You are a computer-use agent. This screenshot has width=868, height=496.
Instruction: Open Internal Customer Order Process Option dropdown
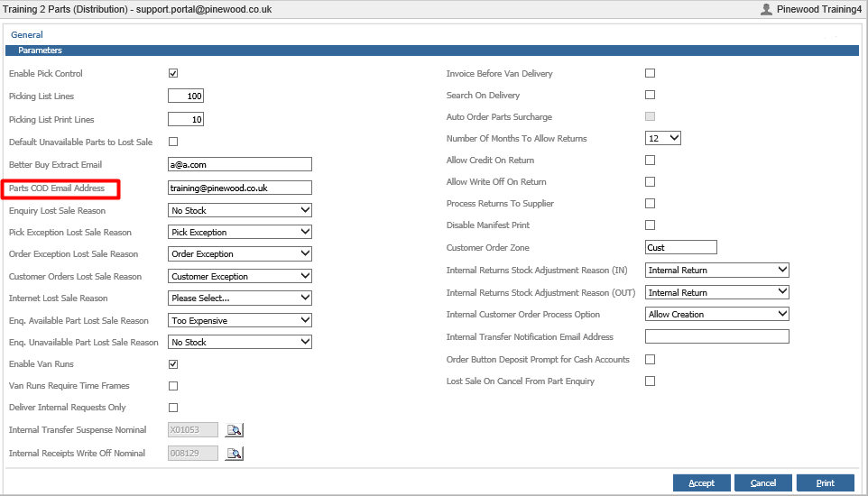[x=717, y=315]
